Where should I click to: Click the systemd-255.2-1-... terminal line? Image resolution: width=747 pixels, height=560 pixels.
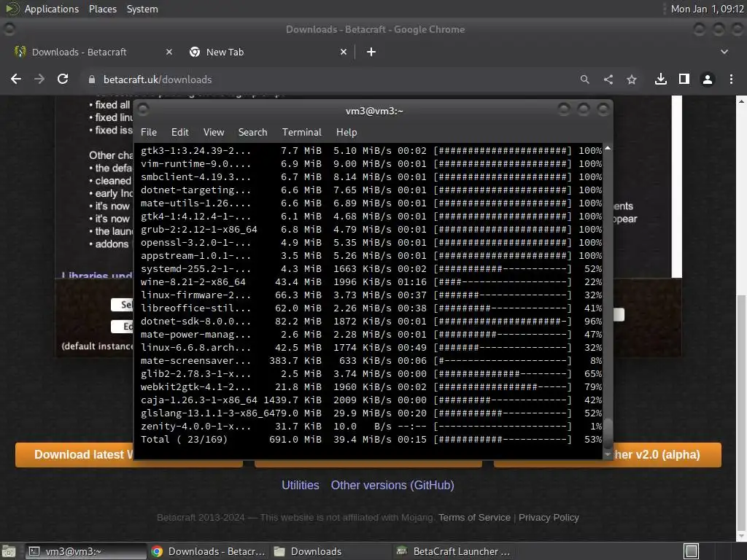click(371, 268)
